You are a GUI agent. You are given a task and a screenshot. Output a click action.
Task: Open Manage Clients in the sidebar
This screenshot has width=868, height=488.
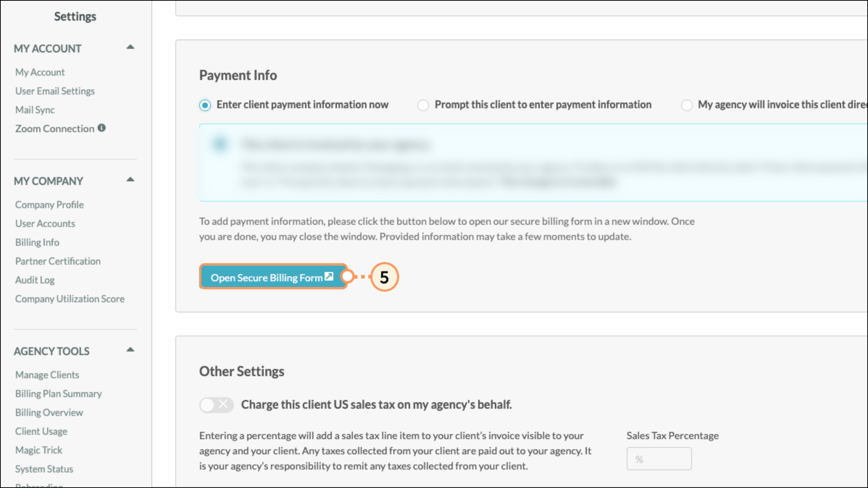tap(47, 375)
